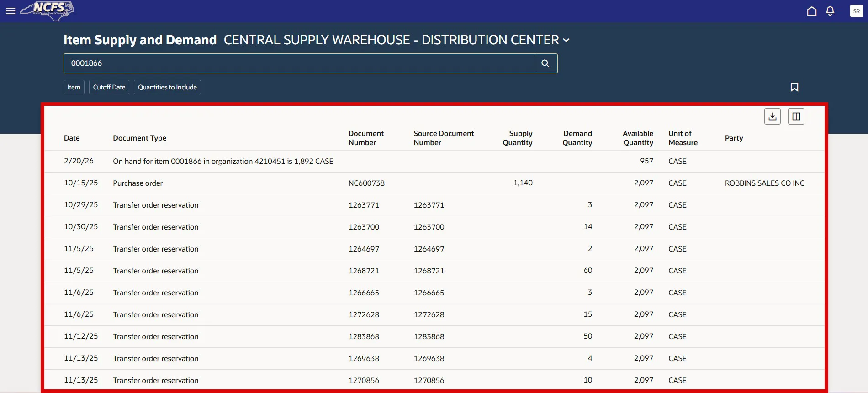
Task: Open the hamburger navigation menu
Action: [x=11, y=11]
